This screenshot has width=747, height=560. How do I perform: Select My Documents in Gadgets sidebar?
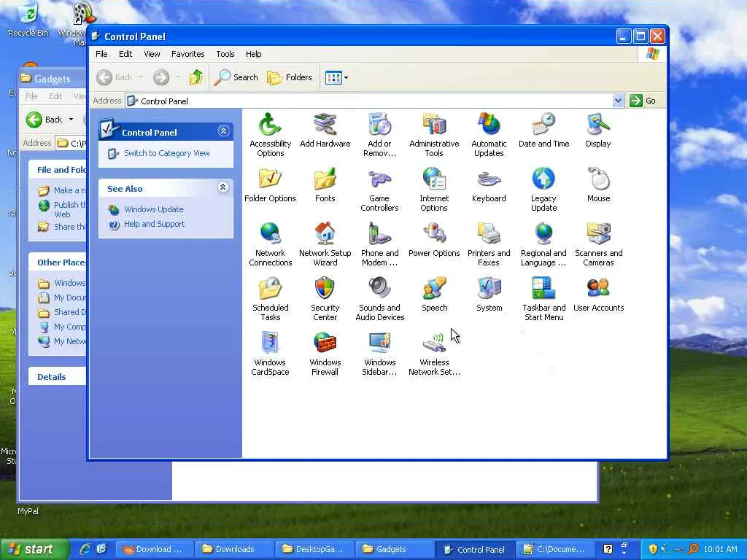coord(63,297)
